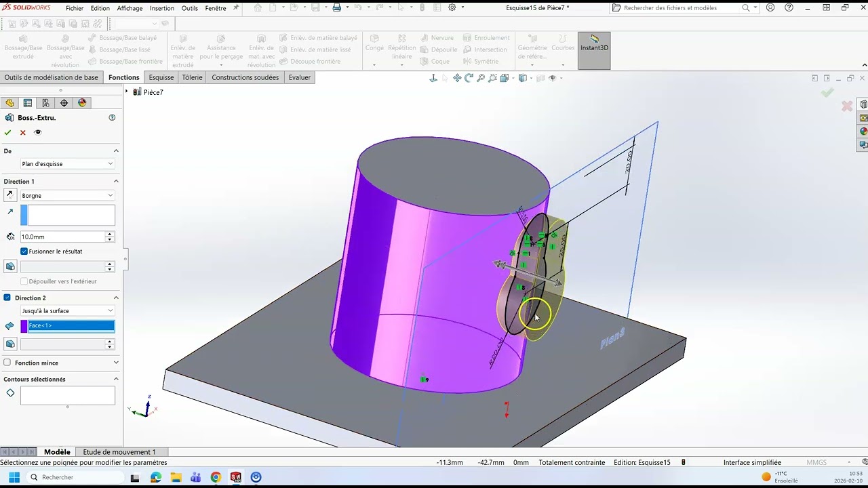Open the Fenêtre menu

click(x=216, y=8)
